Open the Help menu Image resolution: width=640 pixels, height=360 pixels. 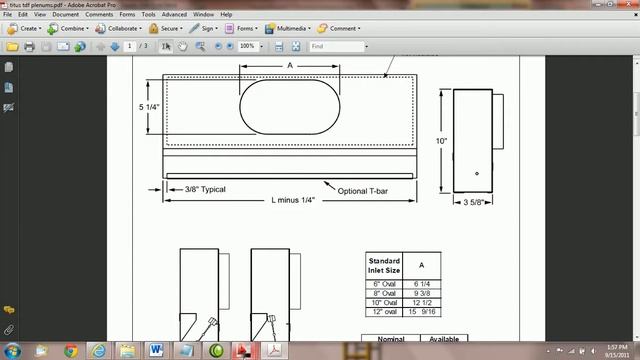(x=226, y=14)
